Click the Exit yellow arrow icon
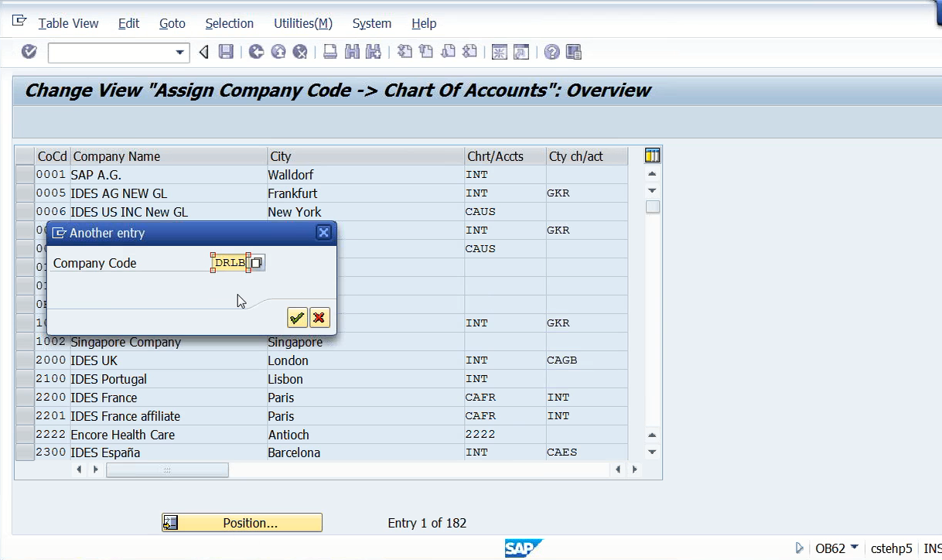The image size is (942, 560). coord(278,52)
